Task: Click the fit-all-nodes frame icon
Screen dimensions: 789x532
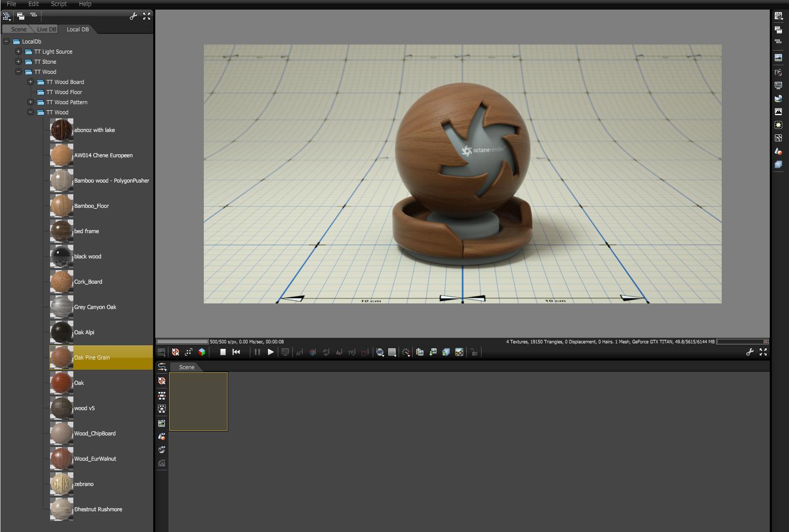Action: tap(162, 409)
